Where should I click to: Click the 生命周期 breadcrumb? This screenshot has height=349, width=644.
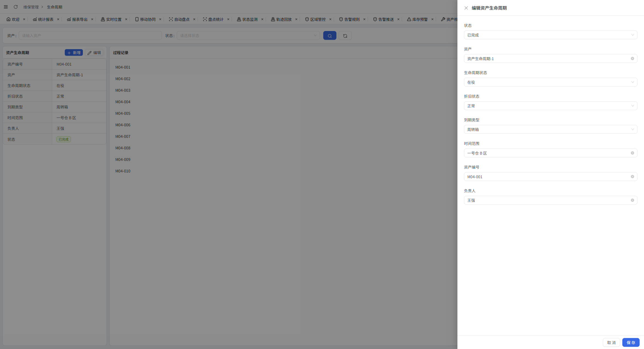pyautogui.click(x=55, y=7)
